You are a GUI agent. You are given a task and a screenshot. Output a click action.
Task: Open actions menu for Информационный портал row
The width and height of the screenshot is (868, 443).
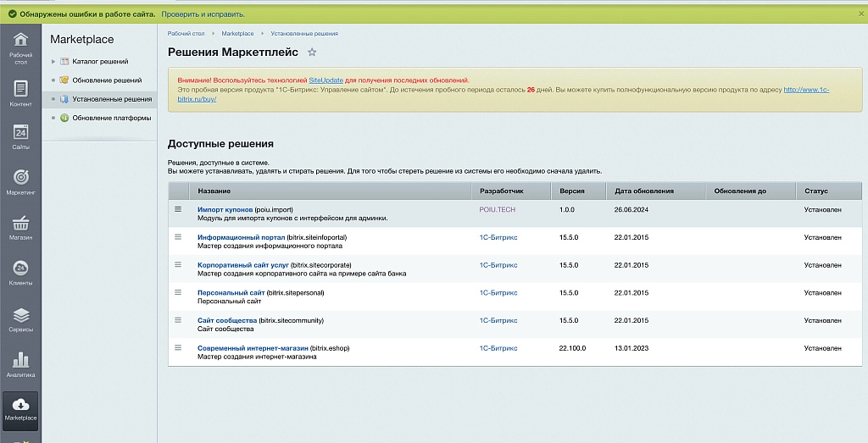coord(178,236)
